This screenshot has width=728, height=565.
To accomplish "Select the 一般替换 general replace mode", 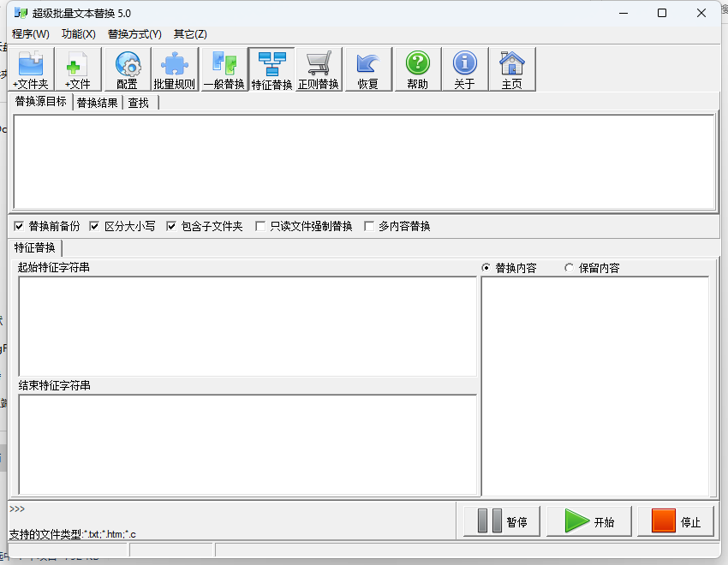I will (x=224, y=69).
